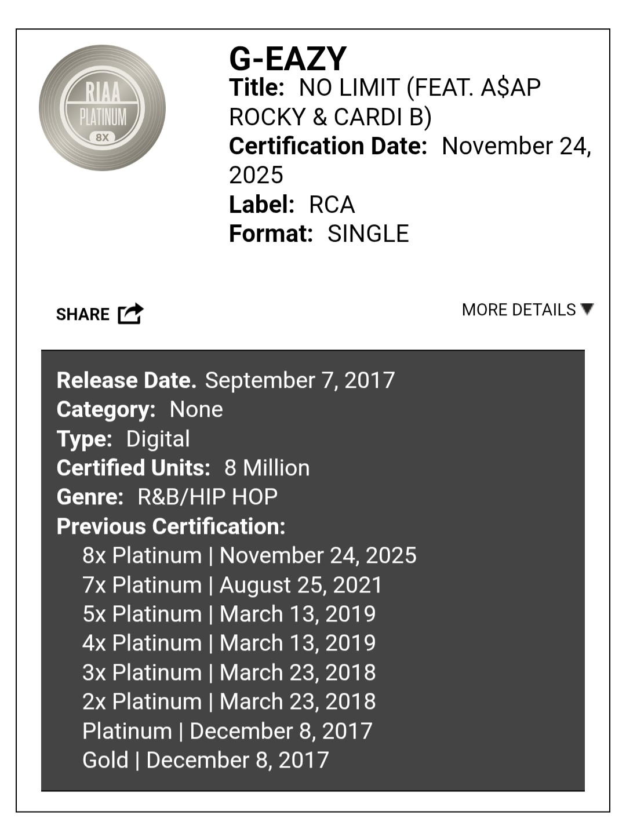Select the 5x Platinum March 13, 2019 entry

tap(229, 614)
